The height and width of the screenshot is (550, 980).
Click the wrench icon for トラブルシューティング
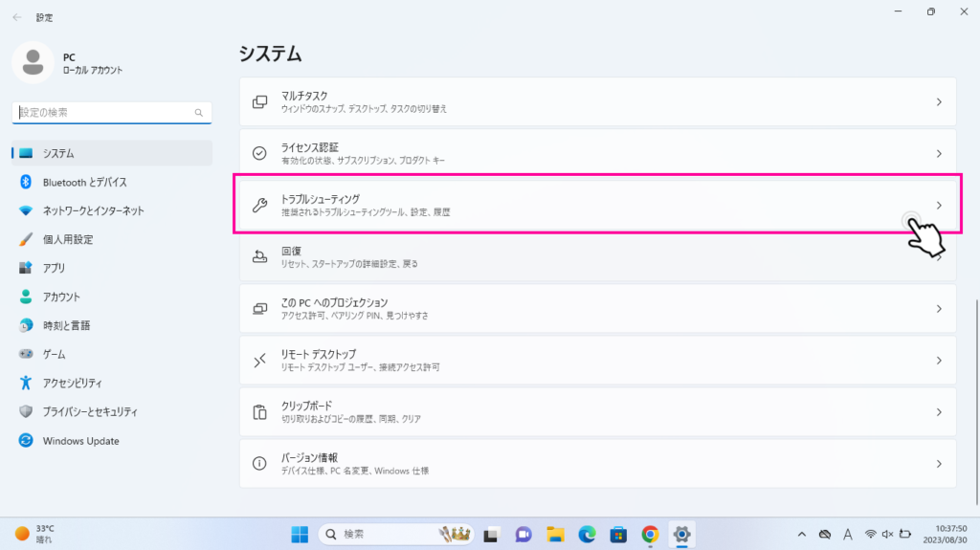pyautogui.click(x=259, y=205)
